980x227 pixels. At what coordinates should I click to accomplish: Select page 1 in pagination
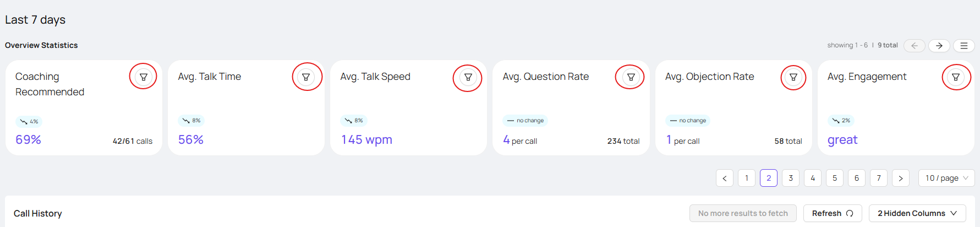747,178
